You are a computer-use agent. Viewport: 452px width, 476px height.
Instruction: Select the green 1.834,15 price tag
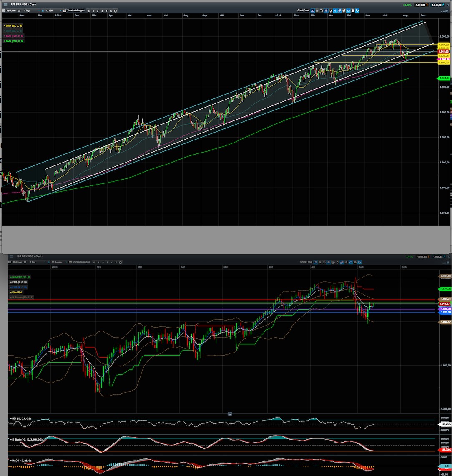coord(444,78)
